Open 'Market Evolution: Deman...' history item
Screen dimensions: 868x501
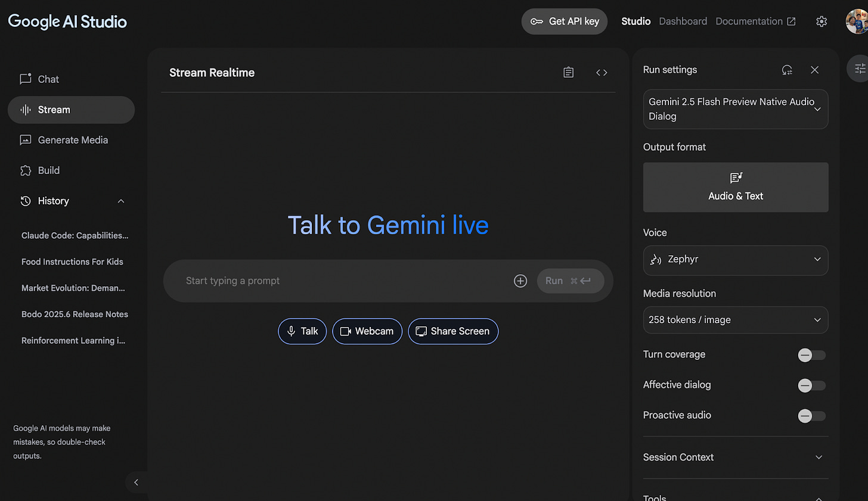pyautogui.click(x=73, y=288)
